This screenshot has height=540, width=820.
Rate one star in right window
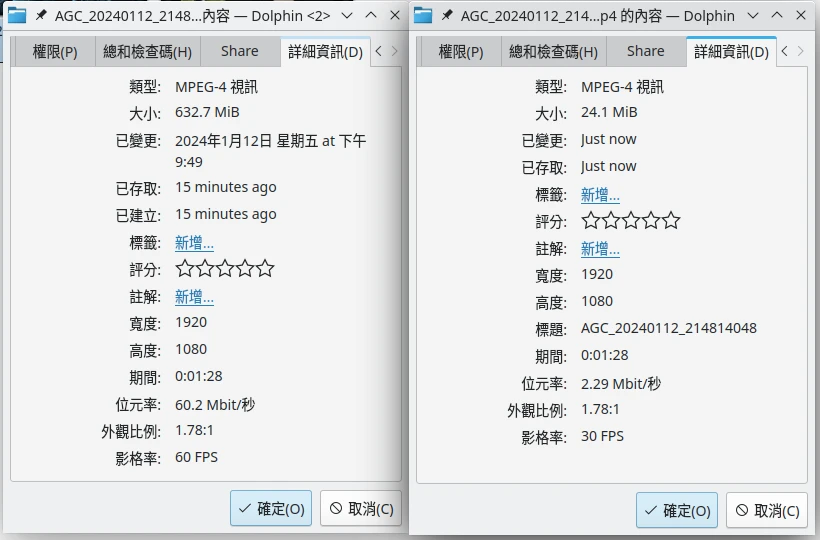pyautogui.click(x=590, y=220)
